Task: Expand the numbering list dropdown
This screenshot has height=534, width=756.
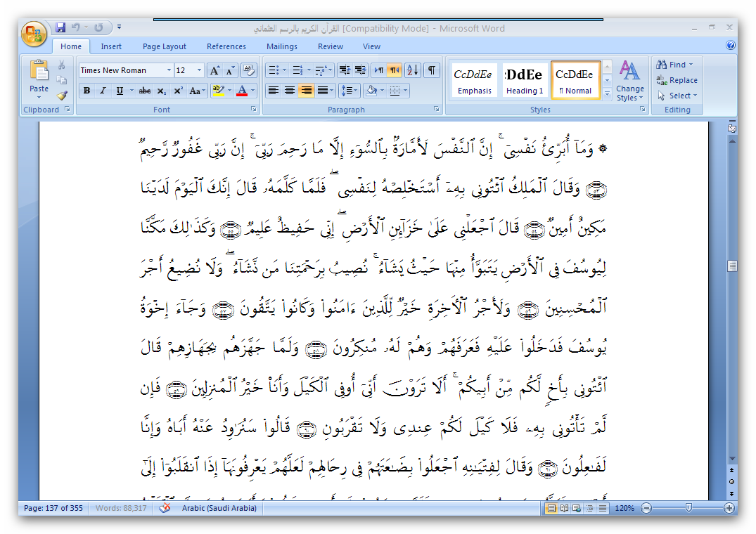Action: pyautogui.click(x=309, y=70)
